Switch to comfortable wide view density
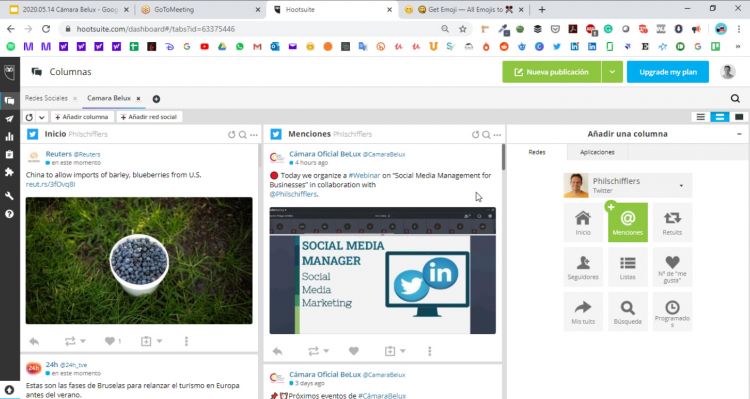The width and height of the screenshot is (750, 399). tap(739, 117)
